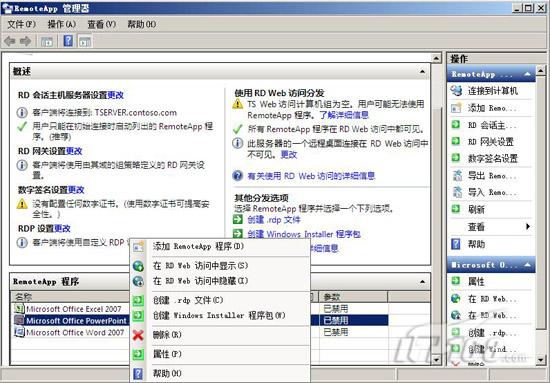This screenshot has width=550, height=383.
Task: Select Microsoft Office PowerPoint row
Action: click(x=200, y=320)
